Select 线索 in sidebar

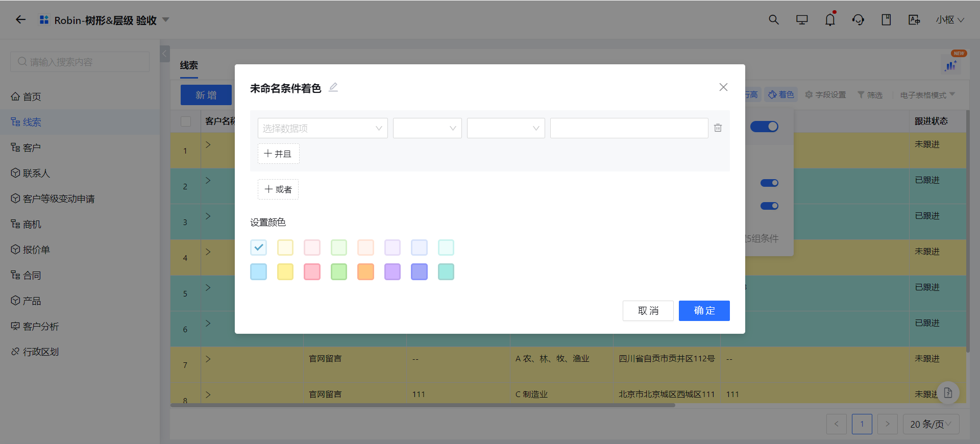click(x=80, y=122)
